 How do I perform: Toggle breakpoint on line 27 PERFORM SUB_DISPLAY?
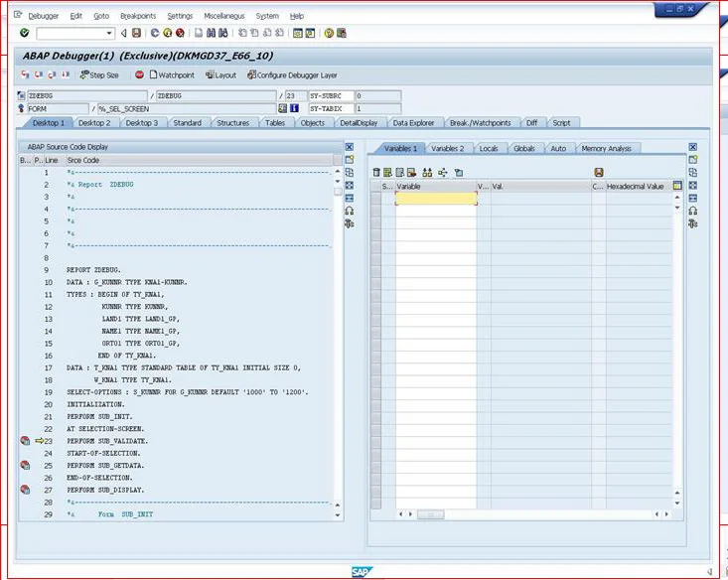(25, 490)
